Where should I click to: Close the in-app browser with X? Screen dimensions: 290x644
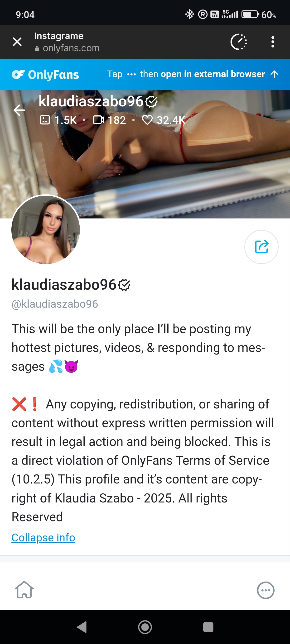pyautogui.click(x=17, y=42)
